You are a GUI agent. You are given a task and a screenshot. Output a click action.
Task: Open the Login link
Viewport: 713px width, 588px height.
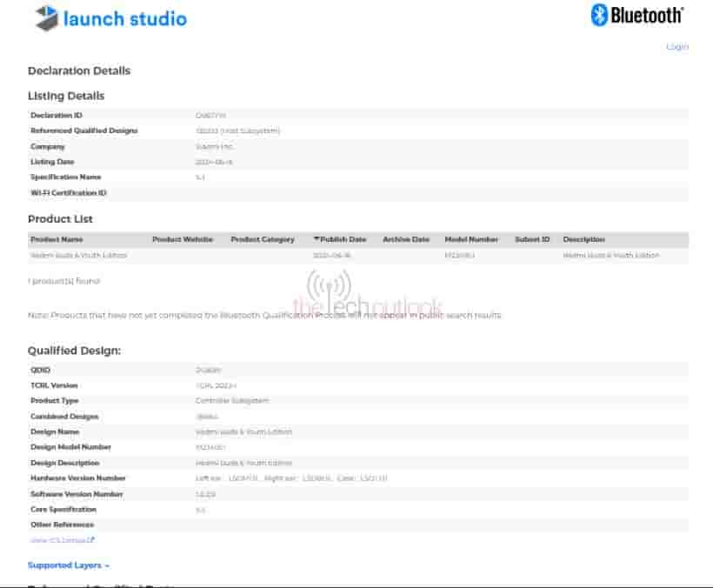click(x=676, y=47)
